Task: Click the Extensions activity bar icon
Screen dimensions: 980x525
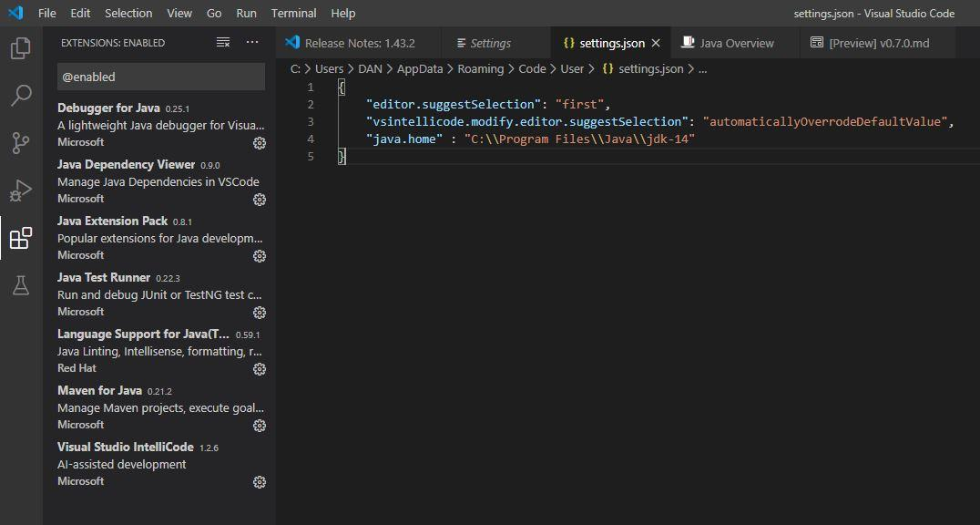Action: [x=21, y=239]
